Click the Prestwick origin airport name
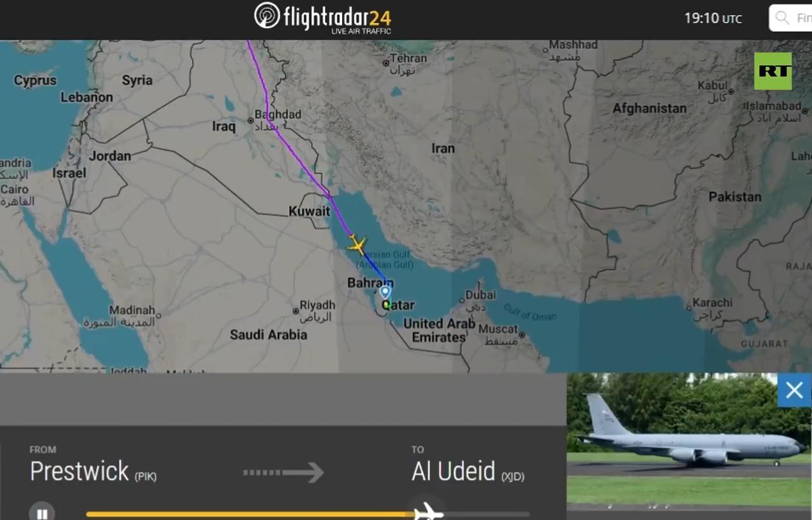 click(x=79, y=472)
